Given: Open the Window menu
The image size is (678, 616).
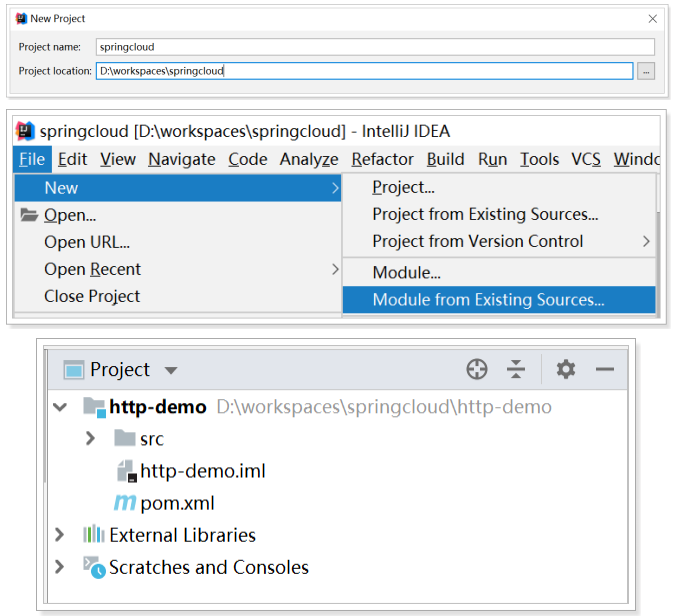Looking at the screenshot, I should pos(636,160).
